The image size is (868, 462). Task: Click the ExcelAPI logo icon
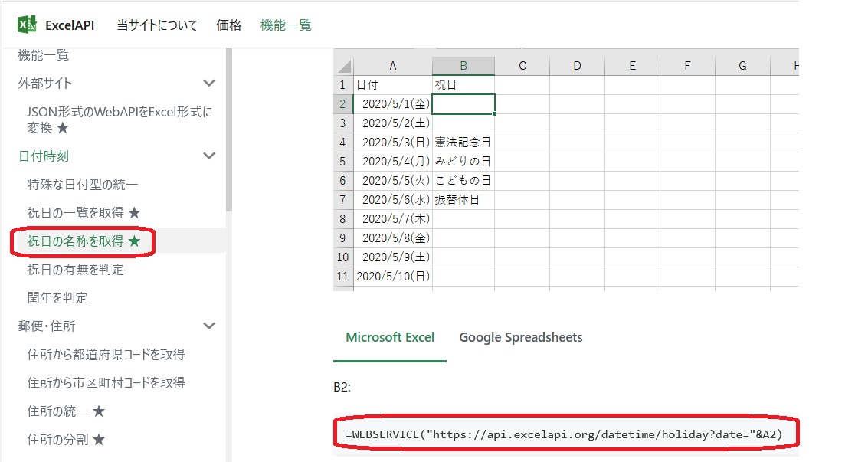point(28,25)
